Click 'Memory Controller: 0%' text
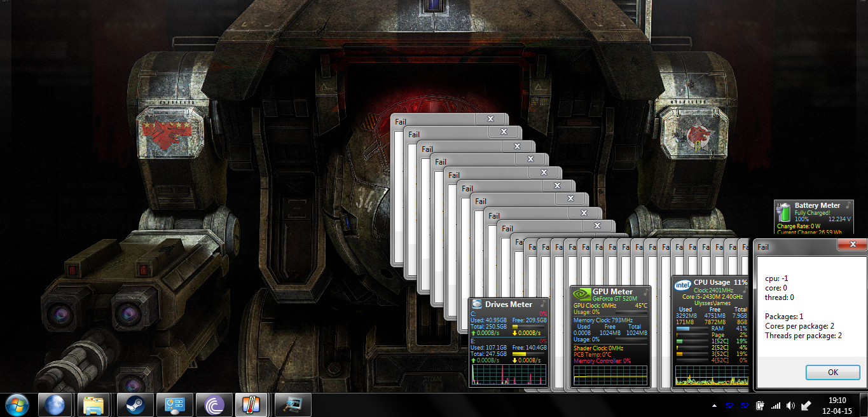 point(602,360)
